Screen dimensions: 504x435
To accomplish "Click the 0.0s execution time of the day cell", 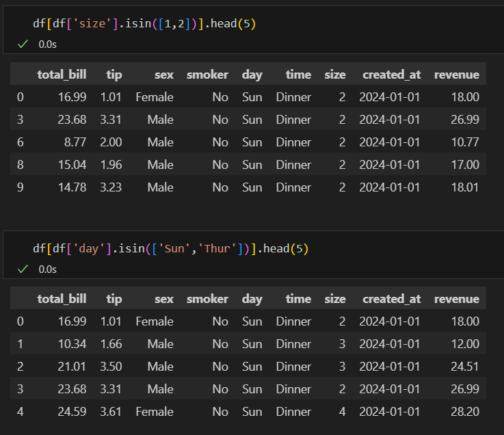I will 48,269.
